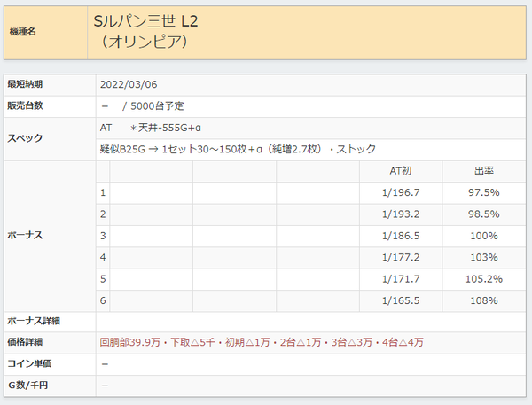Screen dimensions: 532x405
Task: Click the '出率' column header
Action: click(x=484, y=171)
